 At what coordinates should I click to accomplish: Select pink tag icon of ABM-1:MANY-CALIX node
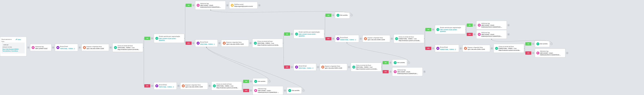click(33, 48)
